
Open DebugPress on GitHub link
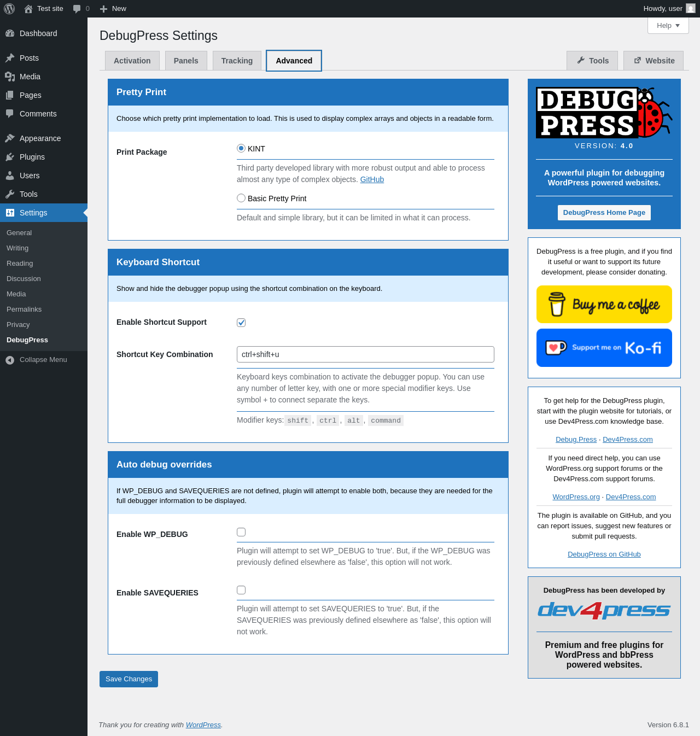pyautogui.click(x=604, y=554)
